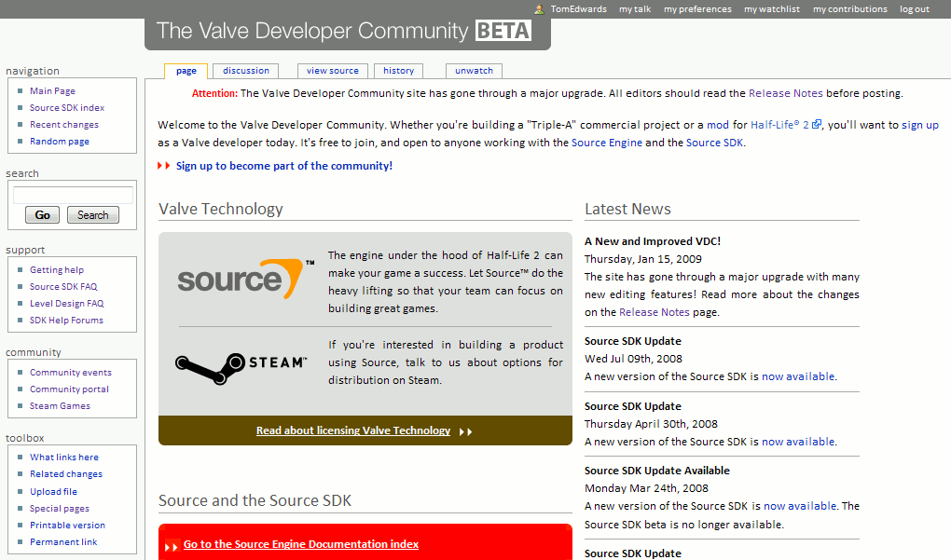Open Source SDK index link
Viewport: 951px width, 560px height.
[x=67, y=108]
